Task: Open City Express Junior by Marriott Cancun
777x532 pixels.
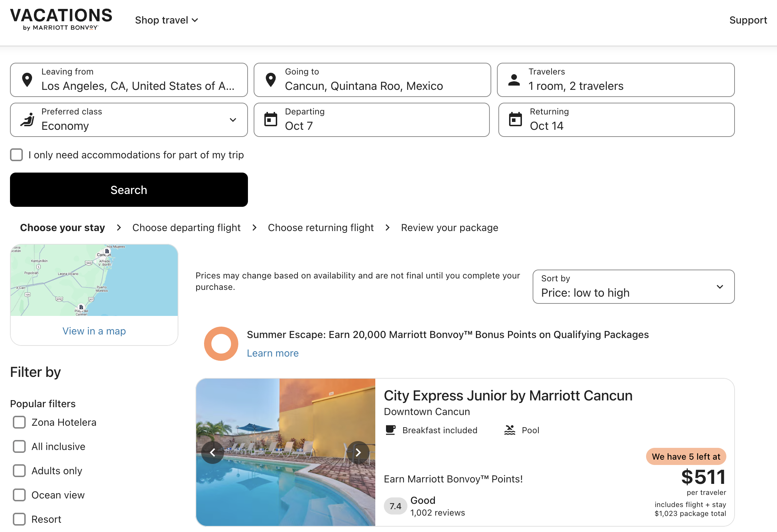Action: click(508, 395)
